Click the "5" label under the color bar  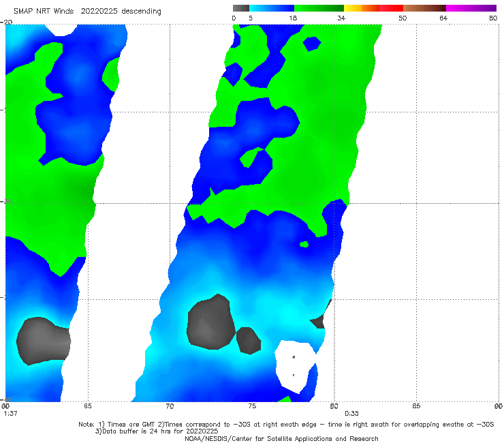[251, 18]
